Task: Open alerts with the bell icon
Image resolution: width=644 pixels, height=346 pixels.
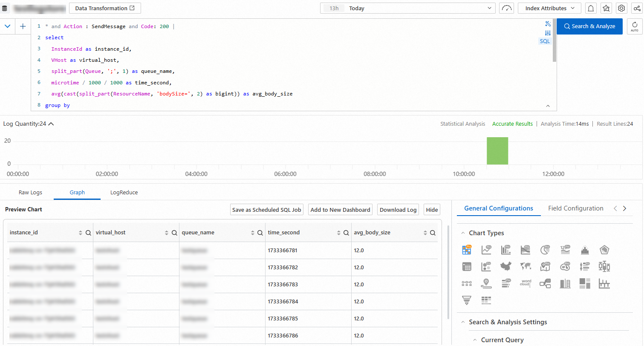Action: point(591,8)
